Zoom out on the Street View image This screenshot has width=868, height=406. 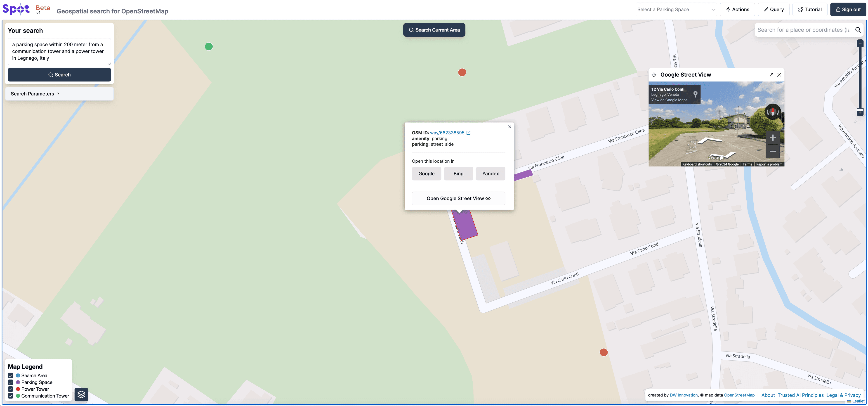[x=773, y=151]
